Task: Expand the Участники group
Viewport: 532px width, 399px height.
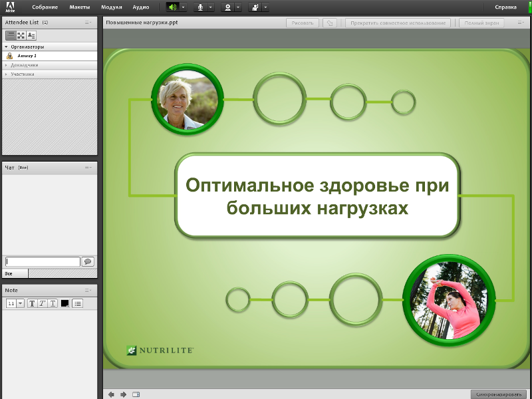Action: coord(49,74)
